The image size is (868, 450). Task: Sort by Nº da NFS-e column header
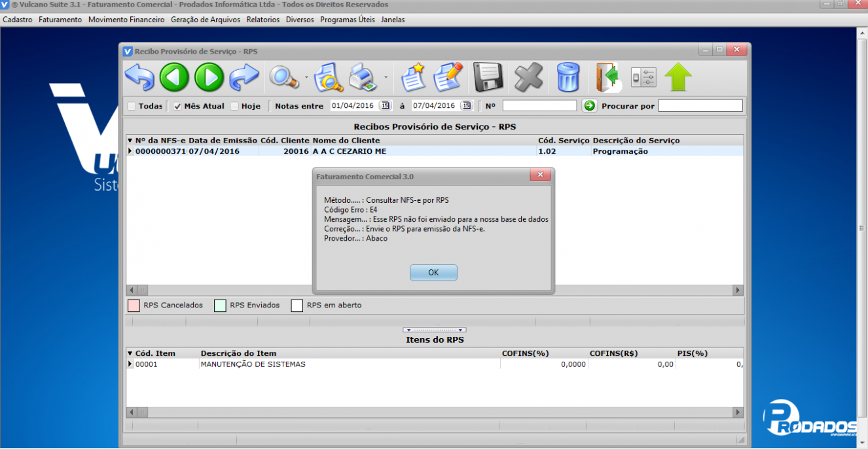(x=160, y=141)
